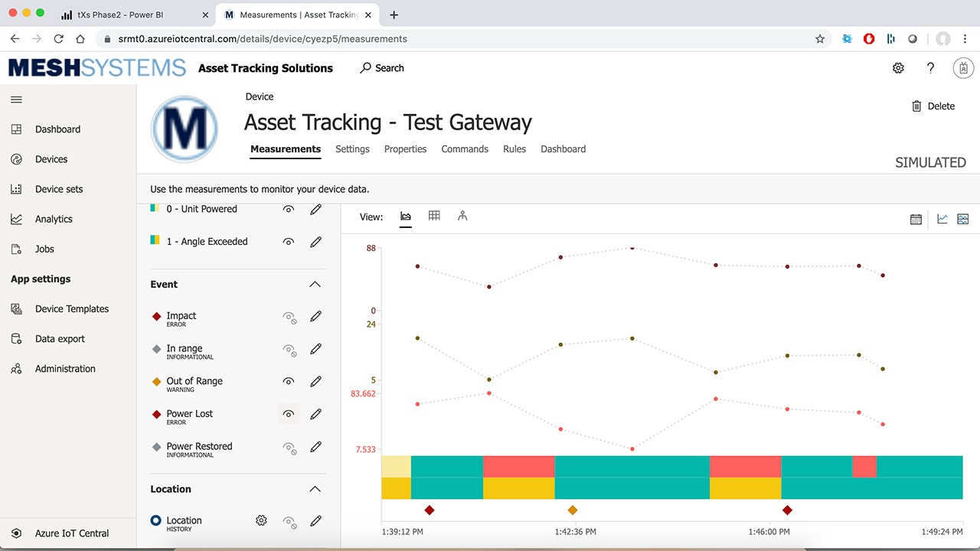Open the calendar time range picker

pos(916,219)
